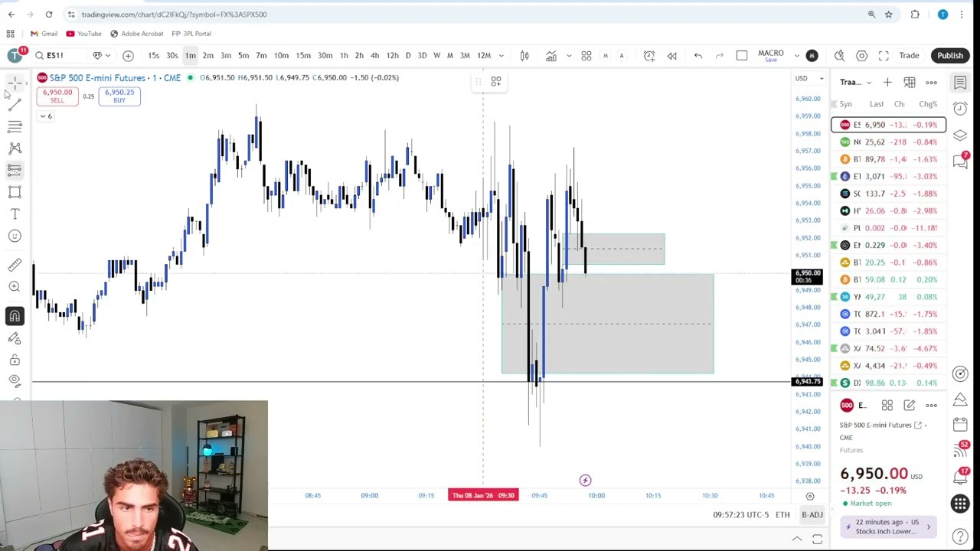
Task: Open watchlist advanced view icon
Action: coord(910,82)
